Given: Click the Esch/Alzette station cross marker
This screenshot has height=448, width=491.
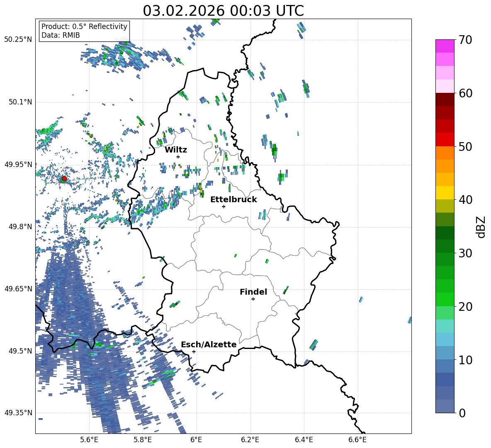Looking at the screenshot, I should click(x=194, y=351).
